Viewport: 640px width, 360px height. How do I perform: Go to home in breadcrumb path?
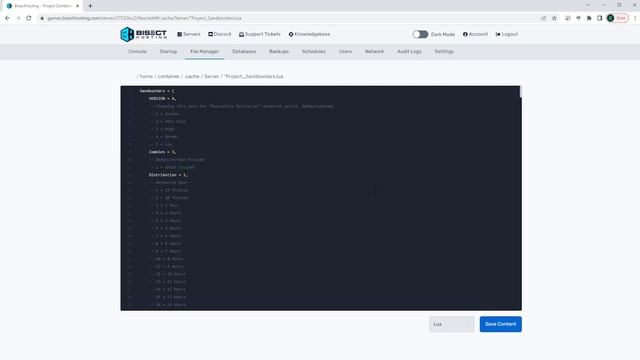coord(146,76)
